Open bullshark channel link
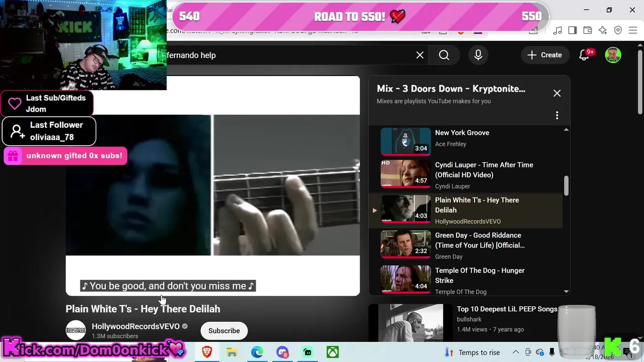The width and height of the screenshot is (644, 362). (x=469, y=319)
